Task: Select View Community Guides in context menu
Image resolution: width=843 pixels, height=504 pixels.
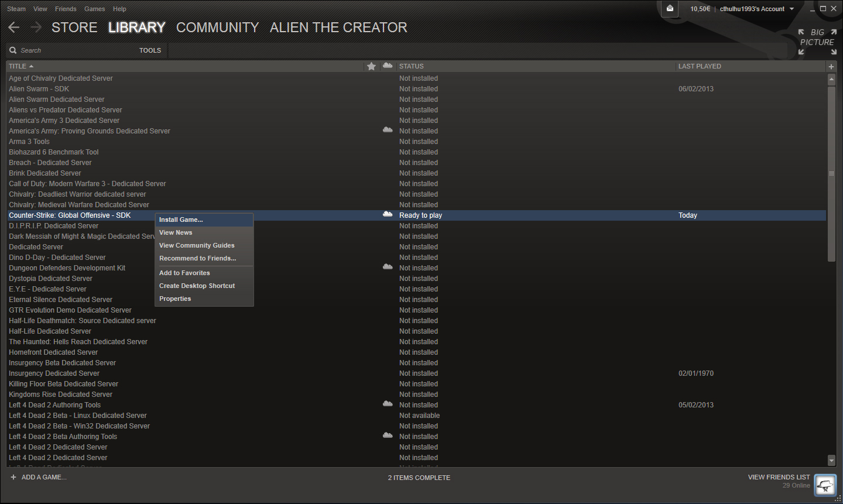Action: click(204, 245)
